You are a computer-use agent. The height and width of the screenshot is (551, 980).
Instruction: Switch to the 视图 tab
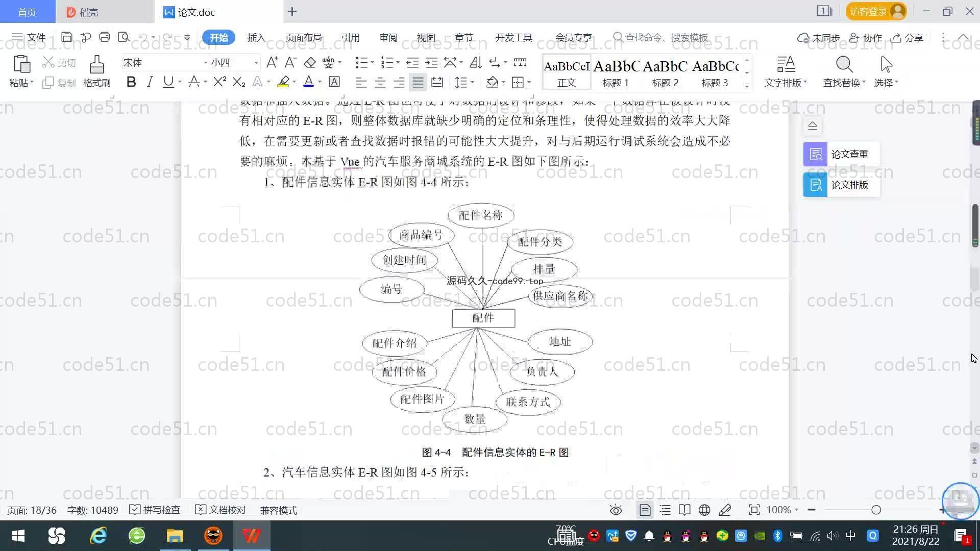(426, 37)
